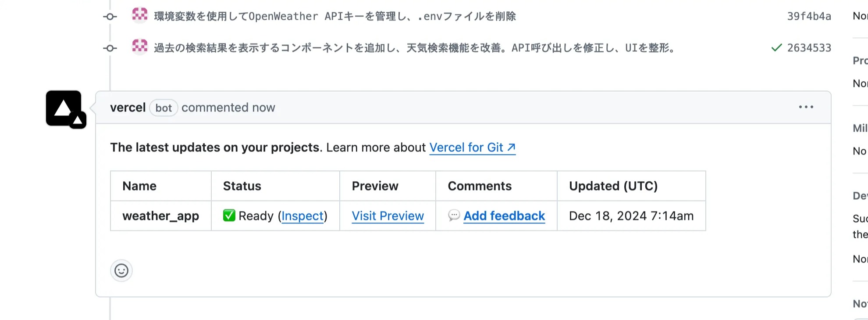
Task: Click the author avatar on the OpenWeather API commit
Action: point(140,15)
